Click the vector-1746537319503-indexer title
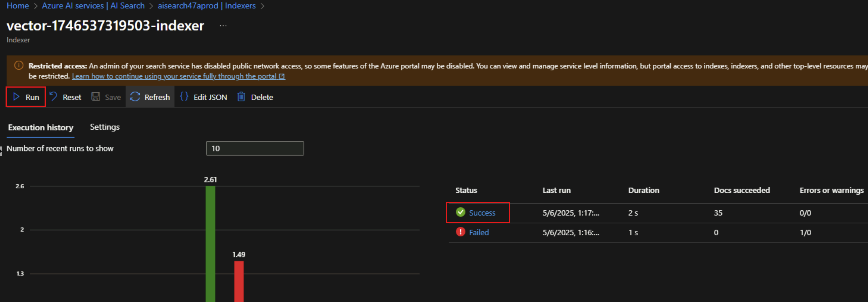The image size is (868, 302). click(105, 26)
